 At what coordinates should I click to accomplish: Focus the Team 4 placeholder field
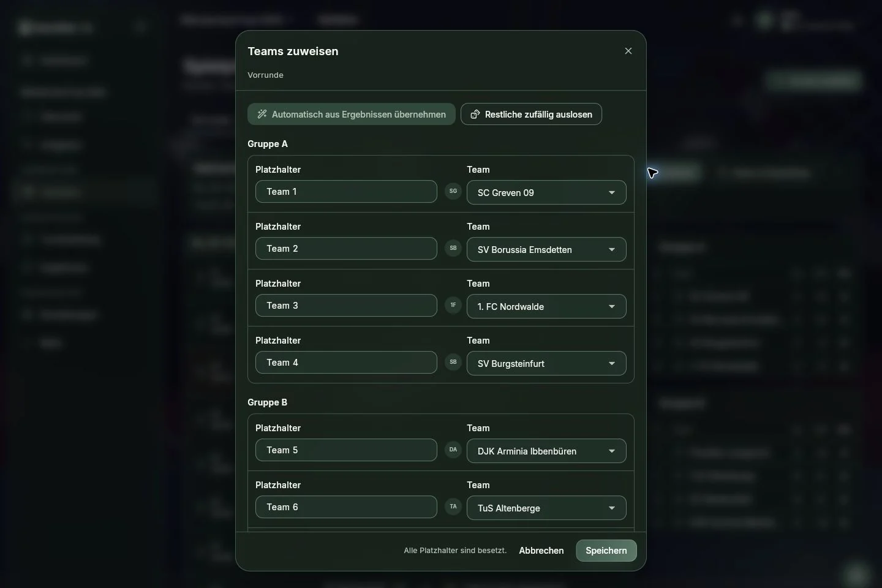tap(346, 363)
